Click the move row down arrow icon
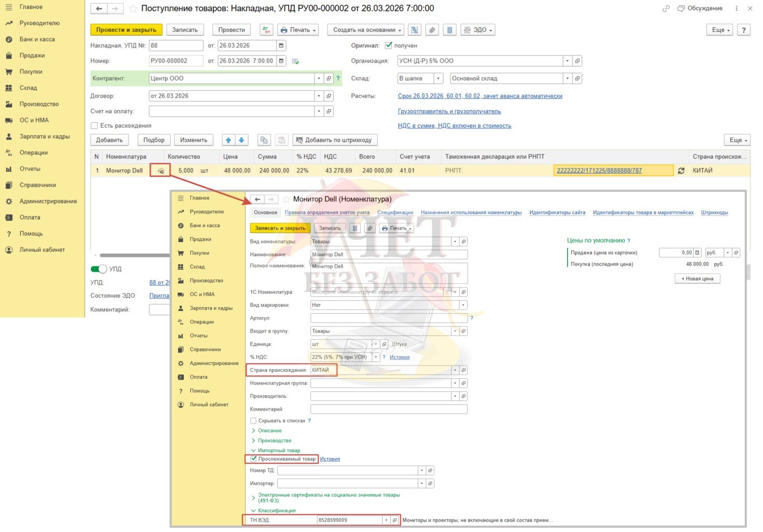 coord(242,140)
